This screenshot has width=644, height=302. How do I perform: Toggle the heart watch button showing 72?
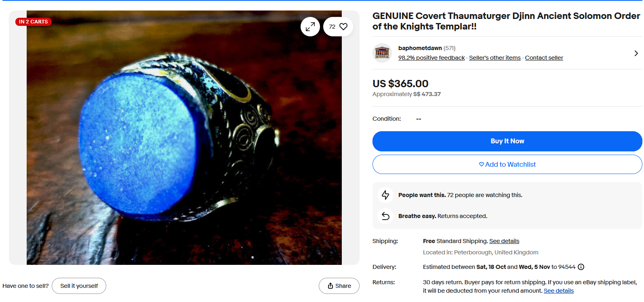click(338, 27)
